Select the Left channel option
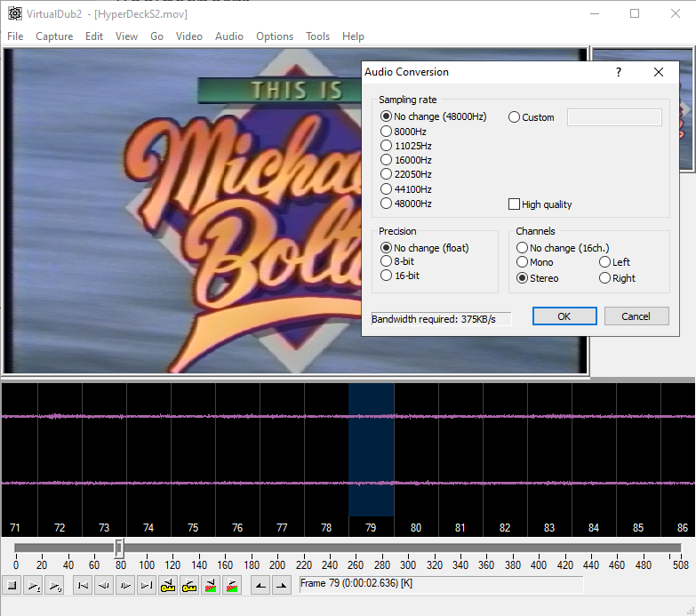Viewport: 696px width, 616px height. pyautogui.click(x=614, y=262)
